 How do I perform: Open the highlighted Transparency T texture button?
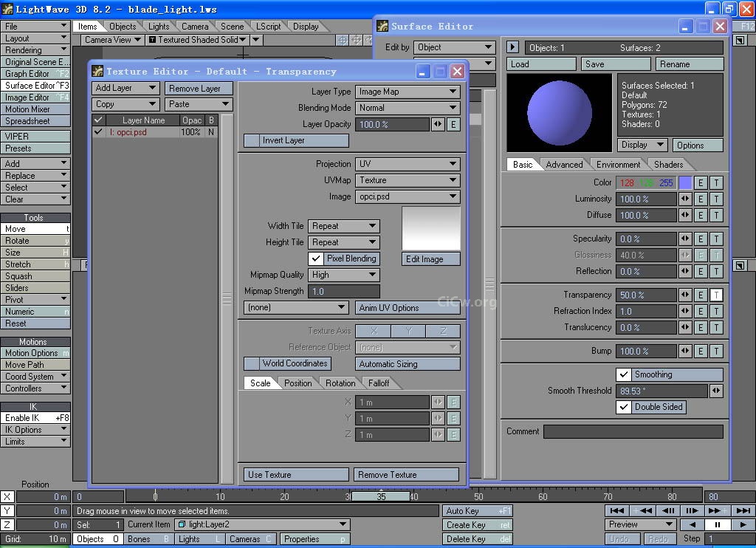pyautogui.click(x=716, y=295)
